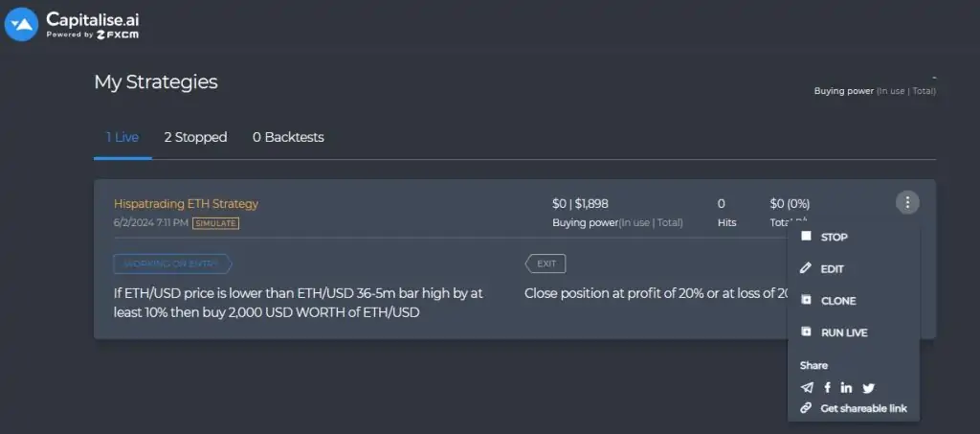The width and height of the screenshot is (980, 434).
Task: Click Get shareable link text
Action: 864,408
